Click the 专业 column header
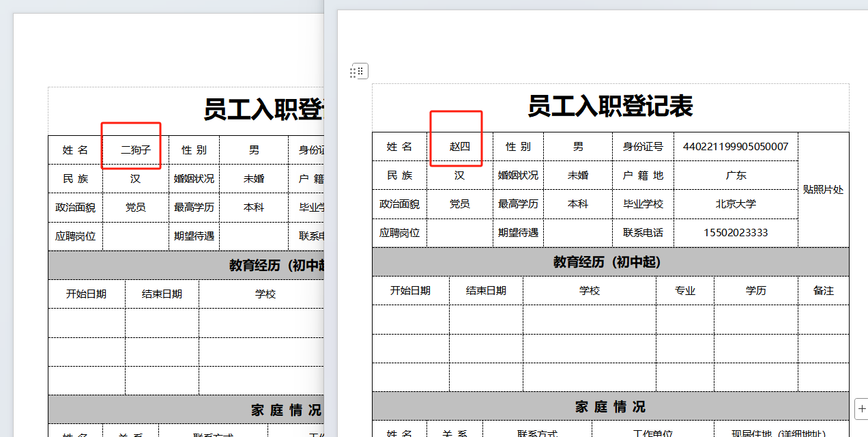 pyautogui.click(x=684, y=291)
